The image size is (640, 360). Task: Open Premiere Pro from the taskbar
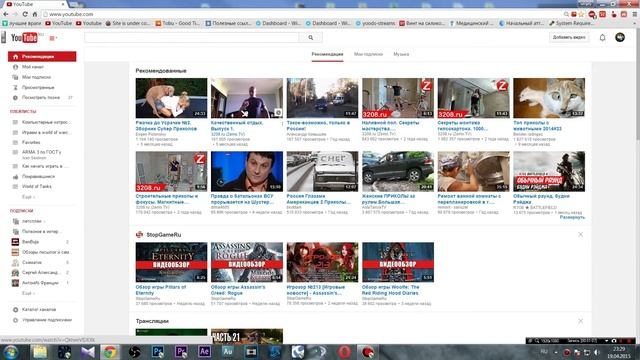tap(181, 352)
